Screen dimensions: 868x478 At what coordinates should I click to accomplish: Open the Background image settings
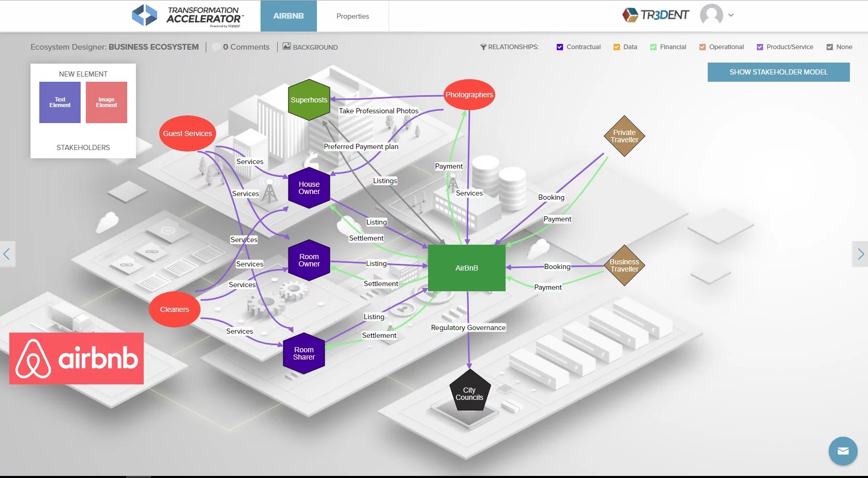pos(310,47)
